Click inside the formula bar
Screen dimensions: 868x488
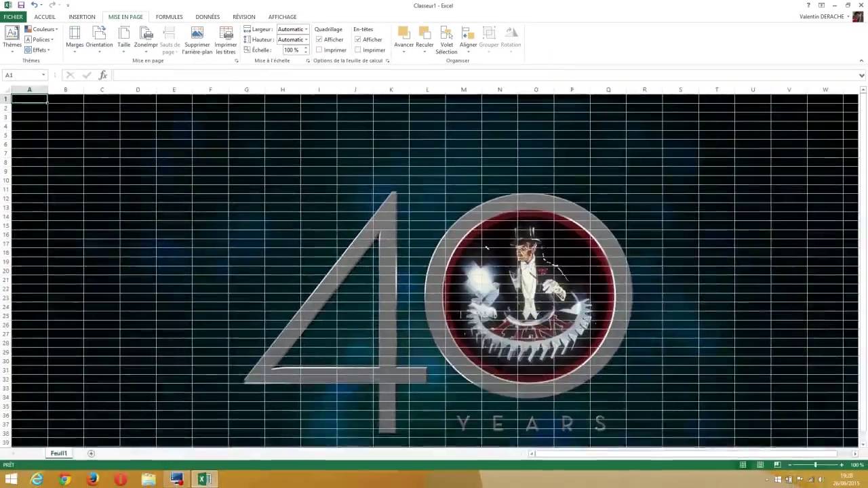click(484, 75)
